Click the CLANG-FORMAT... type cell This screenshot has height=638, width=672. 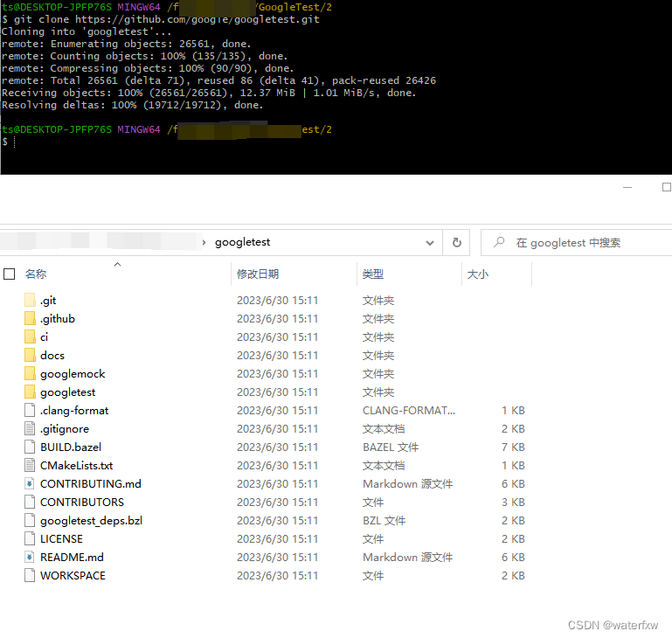(x=409, y=410)
